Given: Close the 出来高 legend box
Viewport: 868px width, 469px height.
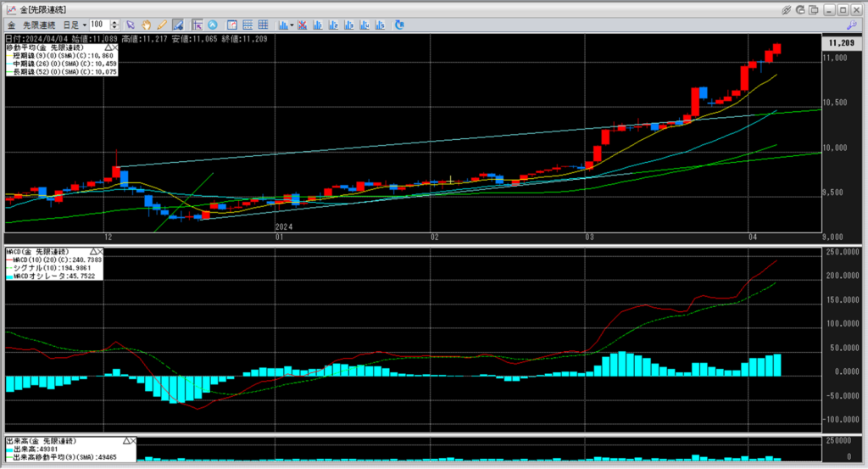Looking at the screenshot, I should point(131,442).
